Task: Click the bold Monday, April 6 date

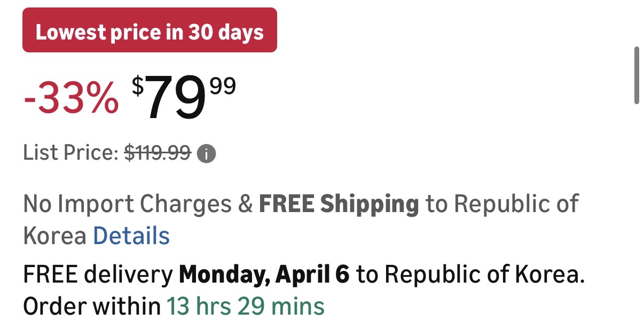Action: click(264, 275)
